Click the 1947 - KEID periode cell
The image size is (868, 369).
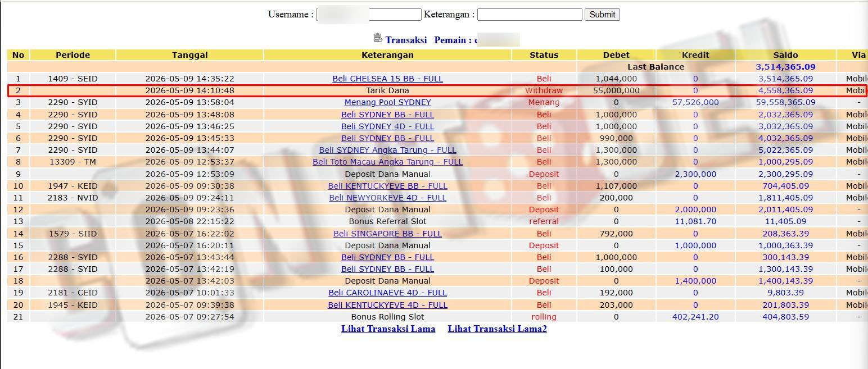point(73,186)
